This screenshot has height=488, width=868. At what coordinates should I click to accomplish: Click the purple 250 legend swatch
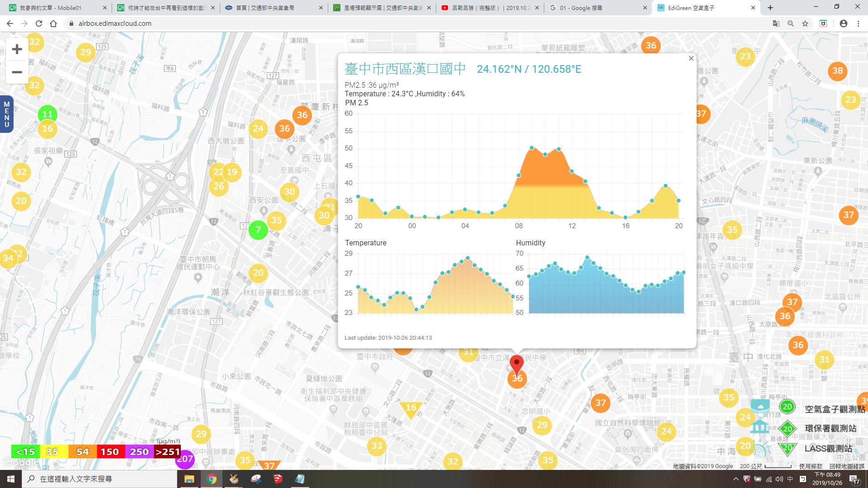click(x=139, y=451)
